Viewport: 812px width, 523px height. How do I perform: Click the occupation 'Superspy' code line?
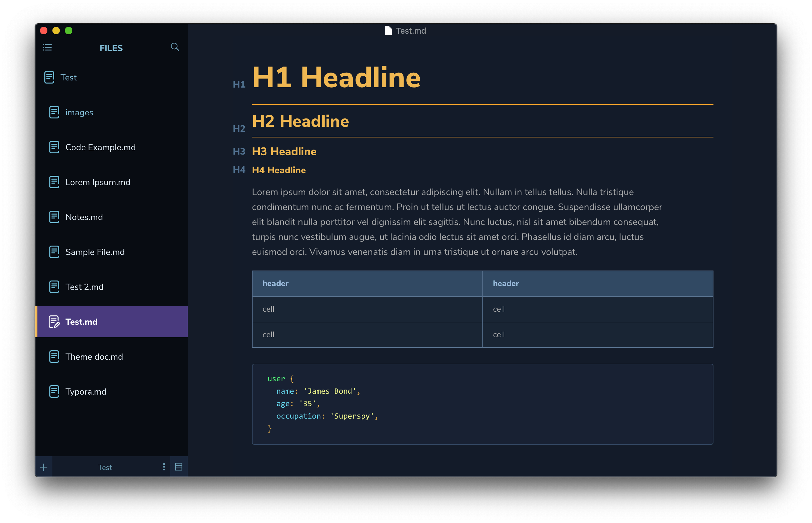(x=327, y=416)
